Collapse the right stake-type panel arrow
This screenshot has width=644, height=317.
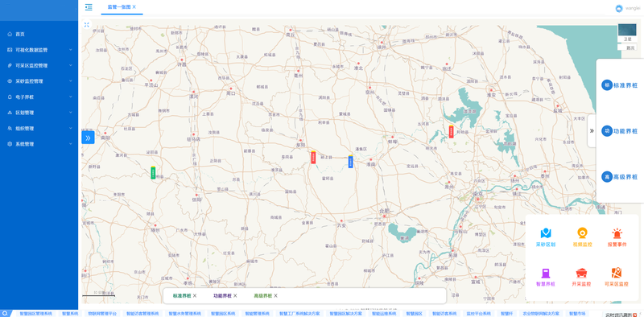(592, 131)
